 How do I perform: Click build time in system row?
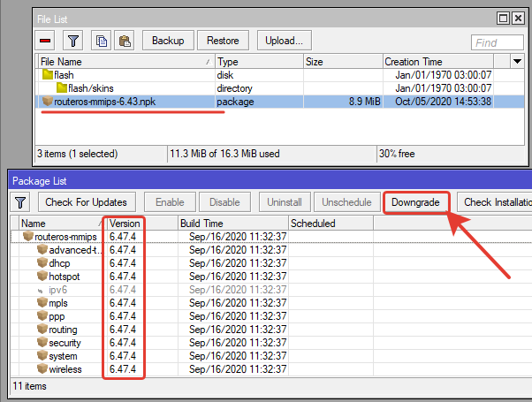238,356
